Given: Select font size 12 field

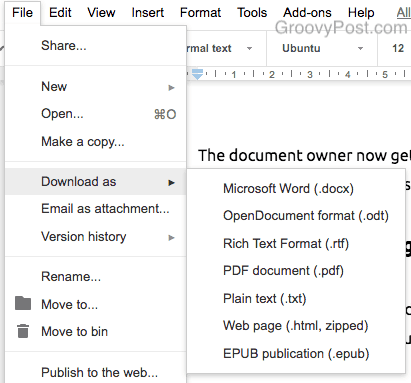Looking at the screenshot, I should [398, 48].
